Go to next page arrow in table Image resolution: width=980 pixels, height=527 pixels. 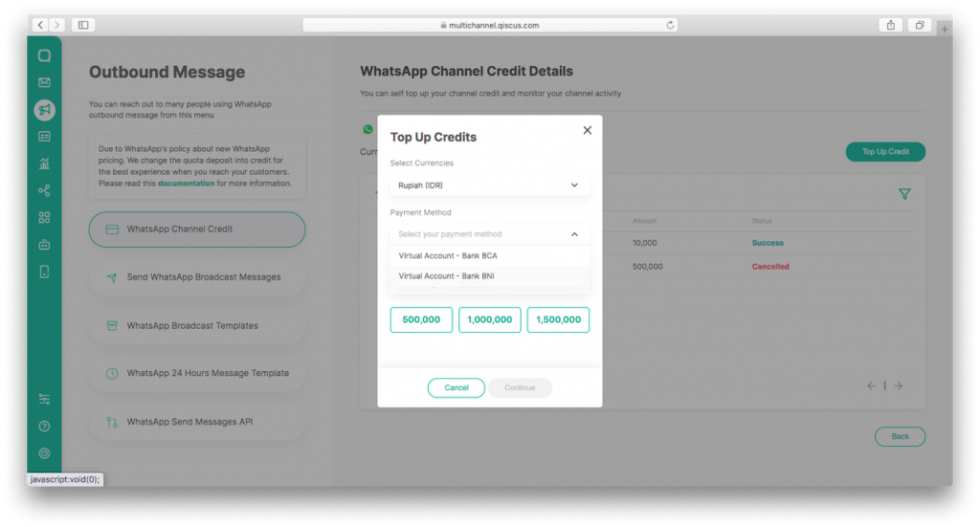(x=898, y=385)
